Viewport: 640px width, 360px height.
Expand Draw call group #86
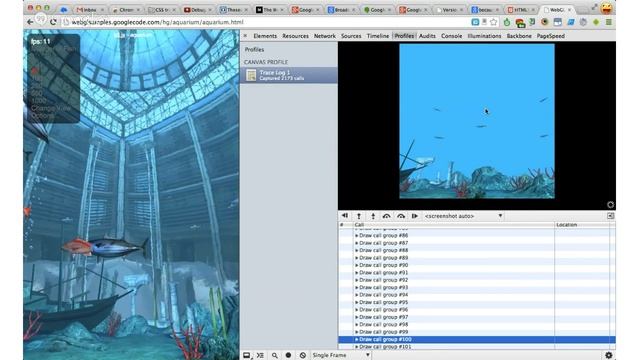coord(356,236)
